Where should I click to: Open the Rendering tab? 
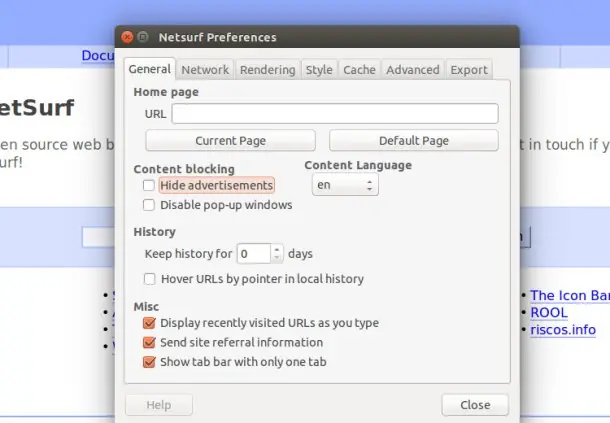tap(268, 70)
